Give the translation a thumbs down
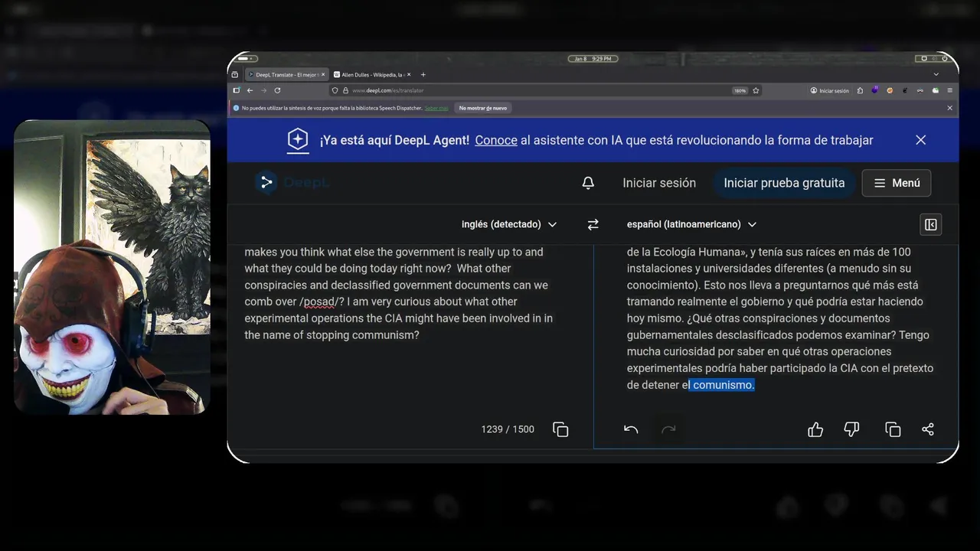 (851, 429)
